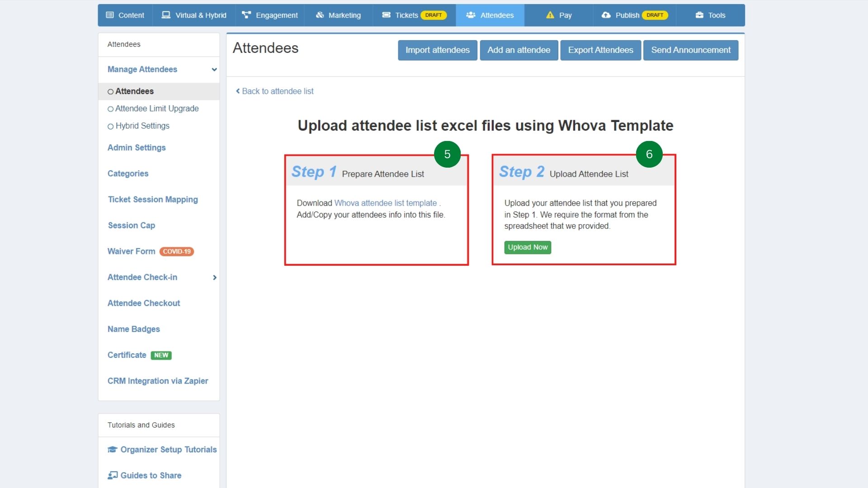Click the Engagement network icon
The image size is (868, 488).
click(x=246, y=15)
